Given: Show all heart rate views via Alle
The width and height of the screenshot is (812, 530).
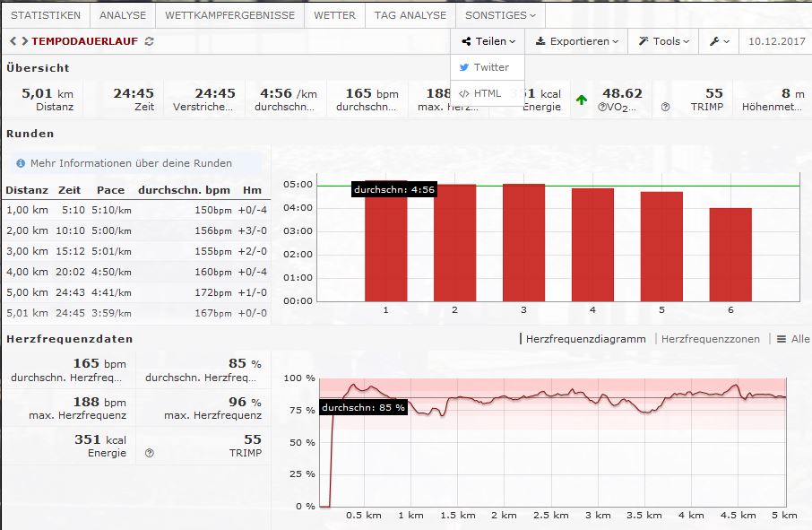Looking at the screenshot, I should tap(793, 339).
